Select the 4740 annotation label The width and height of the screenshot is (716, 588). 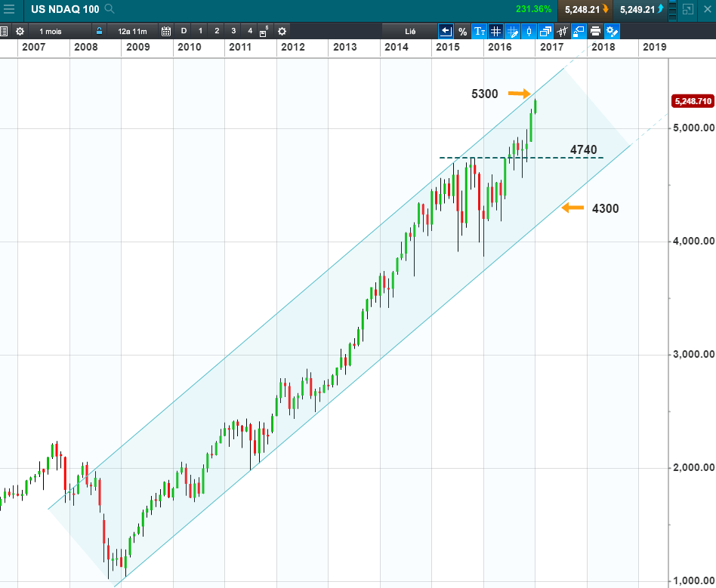584,149
